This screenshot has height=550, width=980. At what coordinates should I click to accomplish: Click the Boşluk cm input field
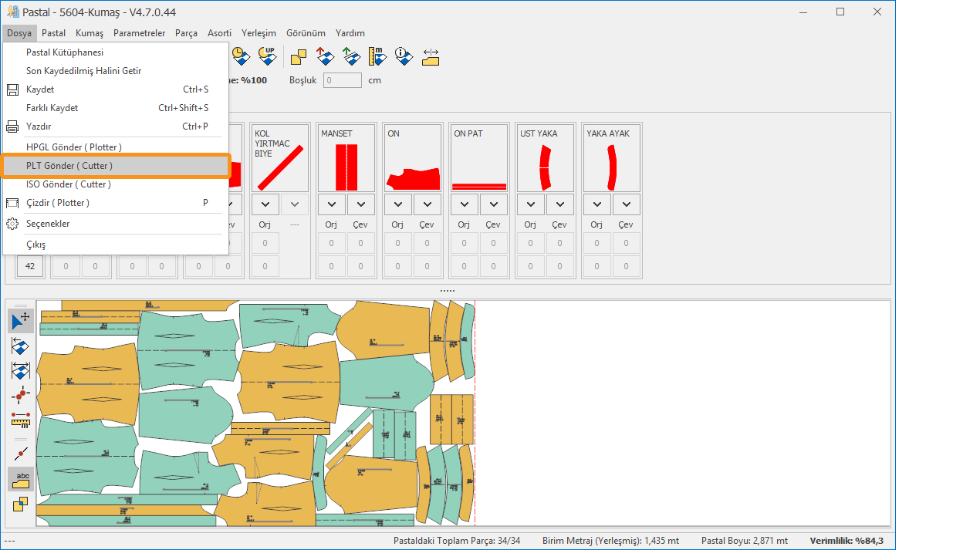tap(342, 80)
